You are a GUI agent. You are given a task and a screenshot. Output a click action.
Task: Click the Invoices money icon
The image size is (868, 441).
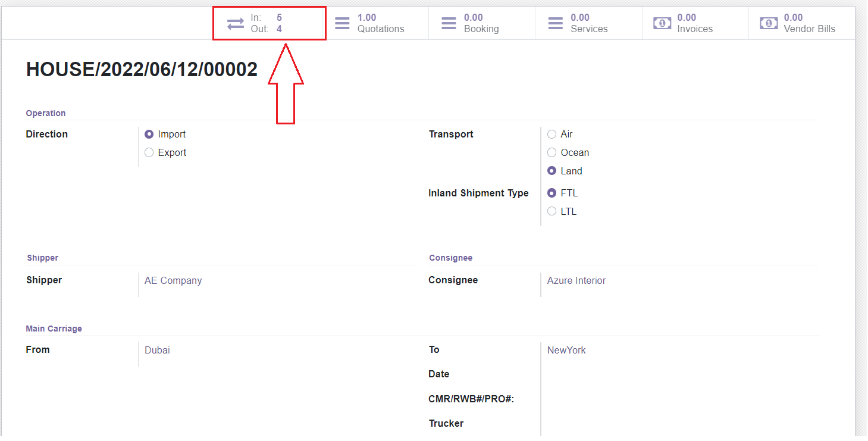tap(662, 23)
